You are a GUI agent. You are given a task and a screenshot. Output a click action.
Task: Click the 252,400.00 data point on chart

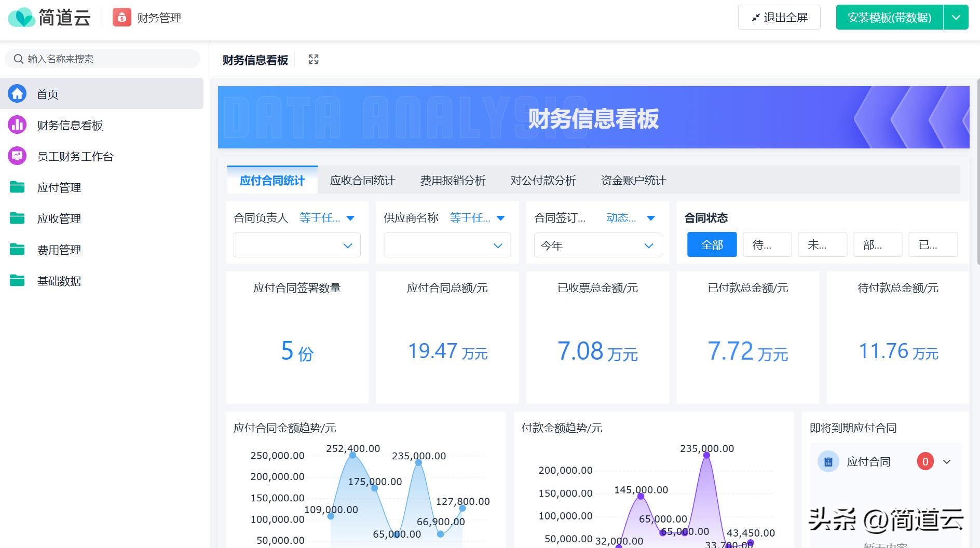(353, 455)
